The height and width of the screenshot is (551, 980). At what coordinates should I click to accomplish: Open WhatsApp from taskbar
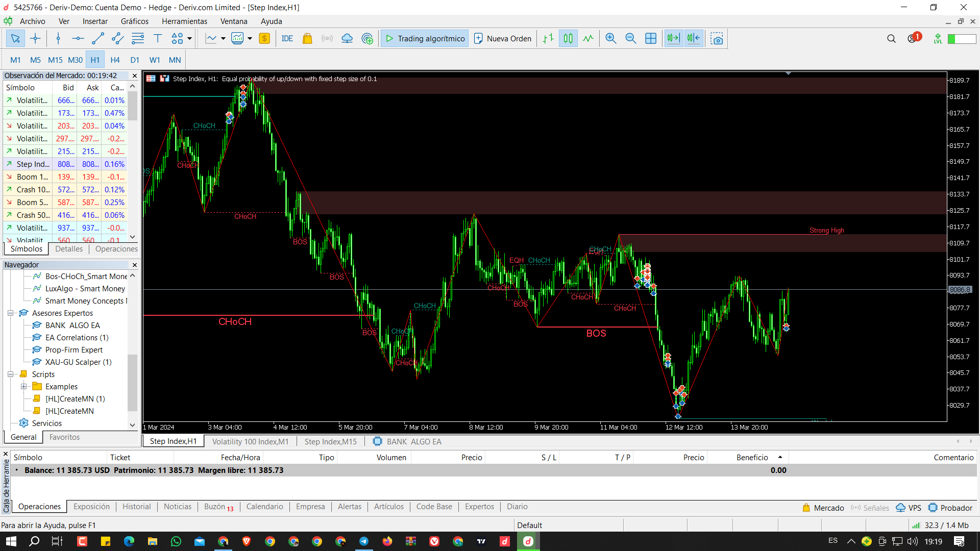tap(176, 541)
